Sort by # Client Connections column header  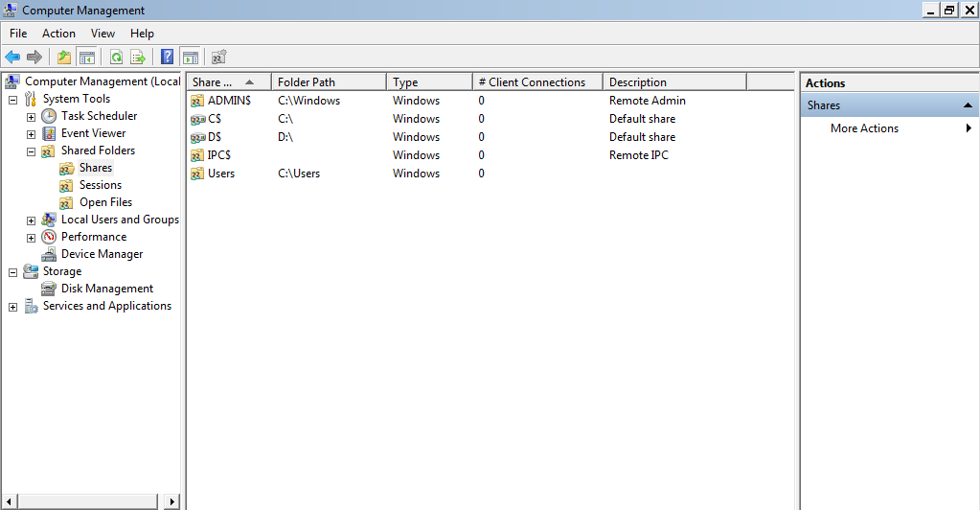[x=537, y=82]
